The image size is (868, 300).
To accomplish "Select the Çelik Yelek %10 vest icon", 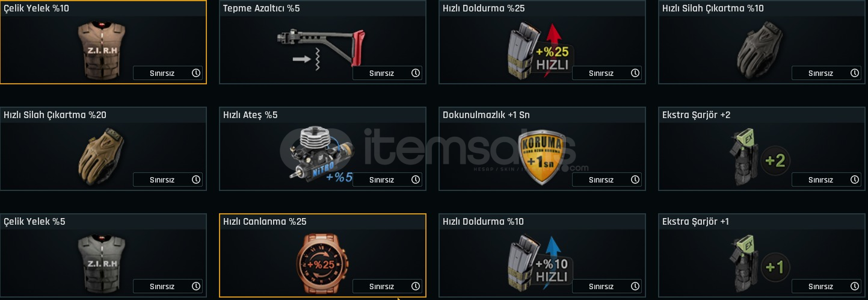I will click(x=102, y=52).
